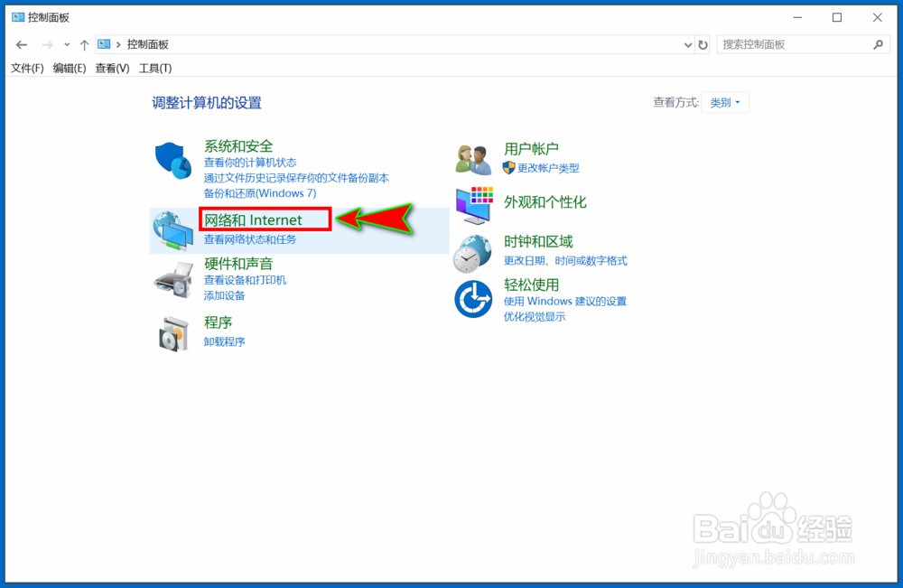Open the Network and Internet globe icon
903x588 pixels.
click(x=172, y=230)
